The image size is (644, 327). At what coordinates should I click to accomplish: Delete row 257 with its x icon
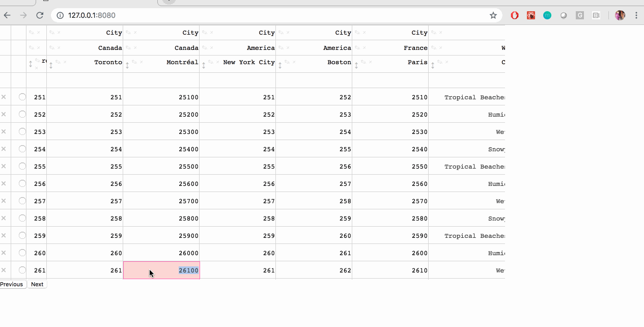pos(4,201)
